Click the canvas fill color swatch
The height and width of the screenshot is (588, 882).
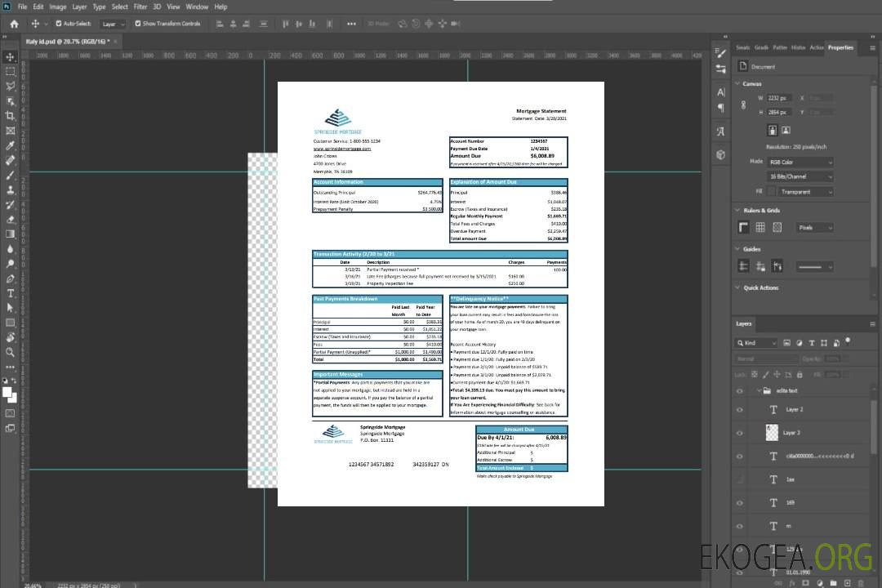pos(771,192)
